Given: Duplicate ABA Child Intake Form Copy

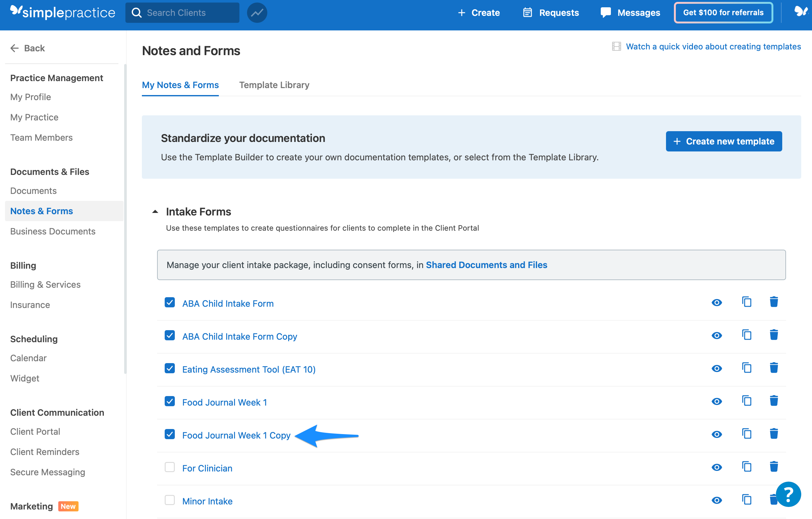Looking at the screenshot, I should point(746,335).
